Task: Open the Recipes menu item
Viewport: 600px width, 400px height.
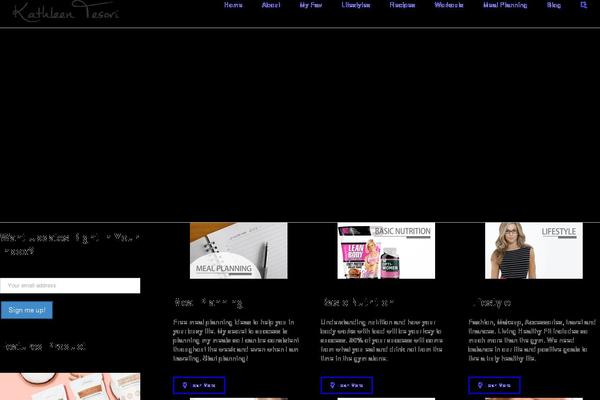Action: (x=402, y=5)
